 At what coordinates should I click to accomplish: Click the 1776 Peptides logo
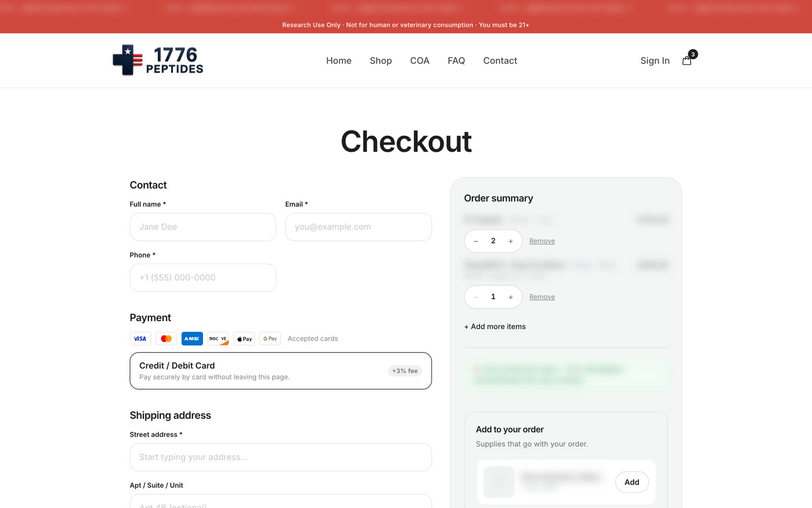click(158, 60)
